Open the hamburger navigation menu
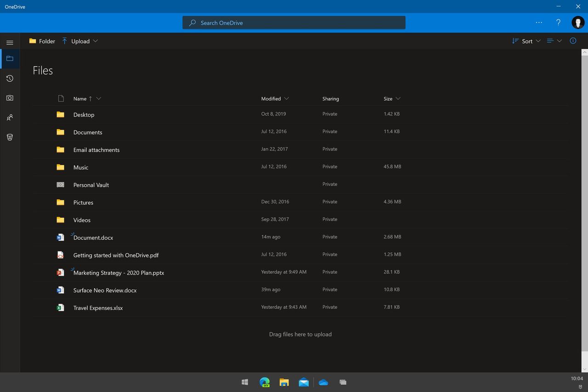Screen dimensions: 588x392 click(x=10, y=42)
